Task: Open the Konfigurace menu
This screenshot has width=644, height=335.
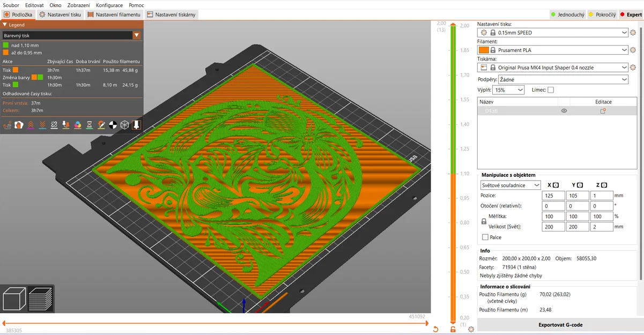Action: [109, 5]
